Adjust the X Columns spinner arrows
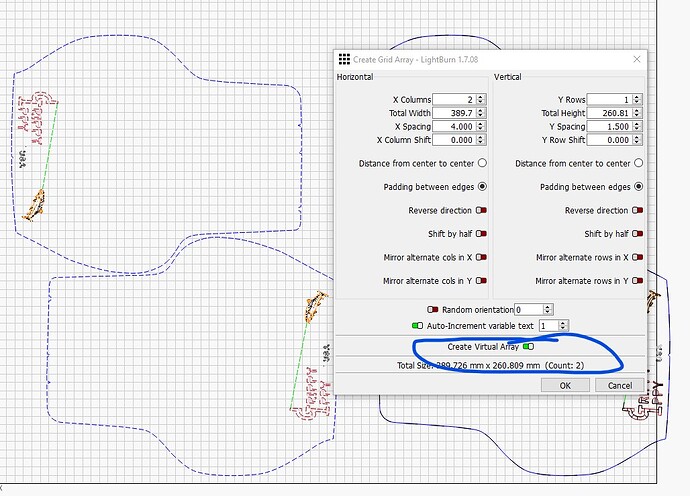The image size is (690, 496). point(481,99)
